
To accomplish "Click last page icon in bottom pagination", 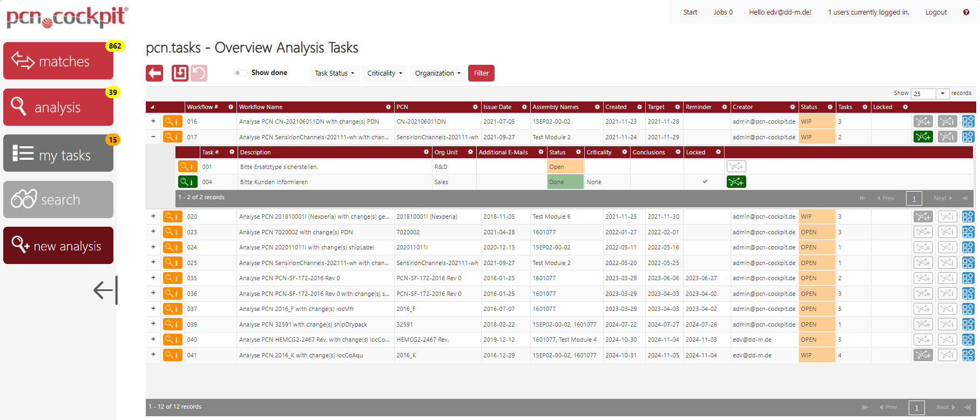I will coord(968,407).
